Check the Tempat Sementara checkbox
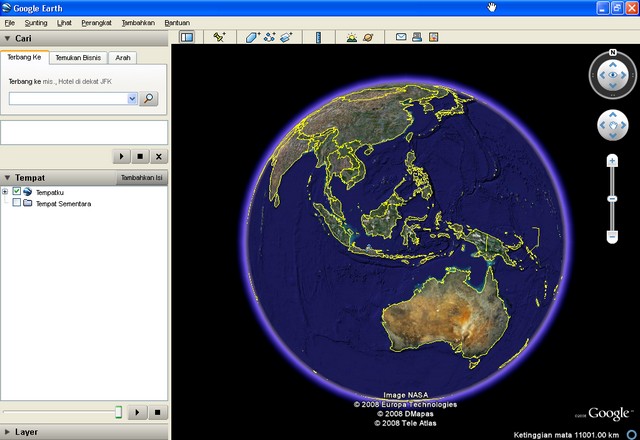640x440 pixels. pyautogui.click(x=17, y=202)
